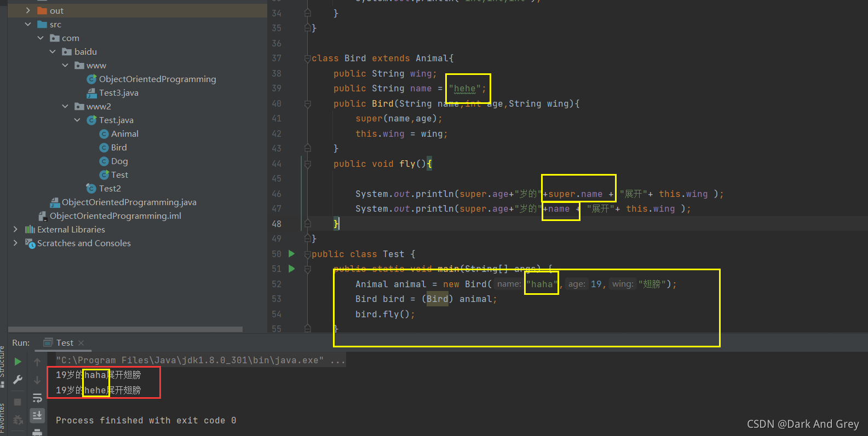Fold Bird class at line 37

coord(308,59)
